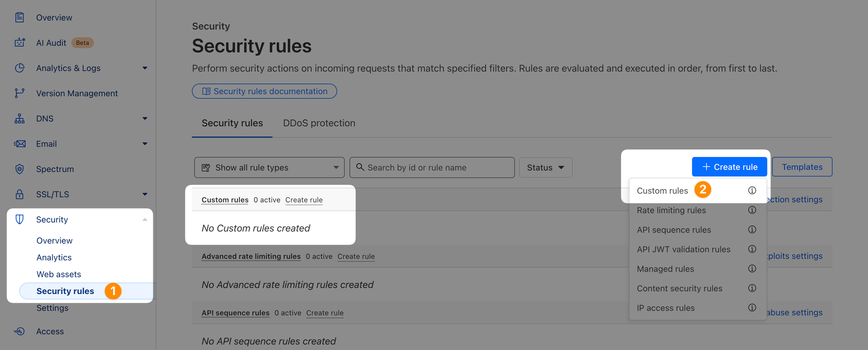Viewport: 868px width, 350px height.
Task: Open the Status filter dropdown
Action: tap(546, 167)
